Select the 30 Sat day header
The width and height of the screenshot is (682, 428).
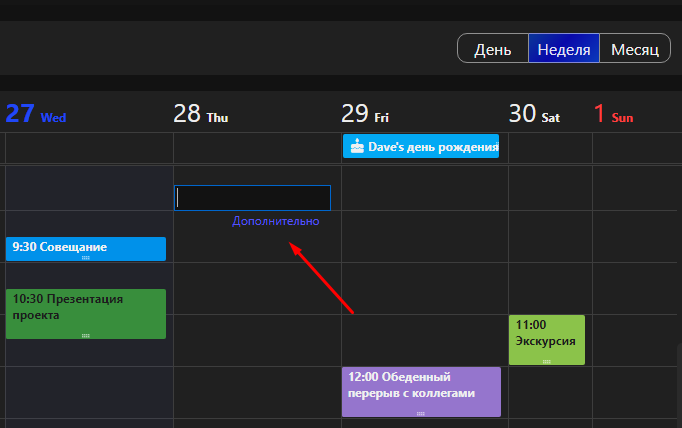tap(534, 114)
